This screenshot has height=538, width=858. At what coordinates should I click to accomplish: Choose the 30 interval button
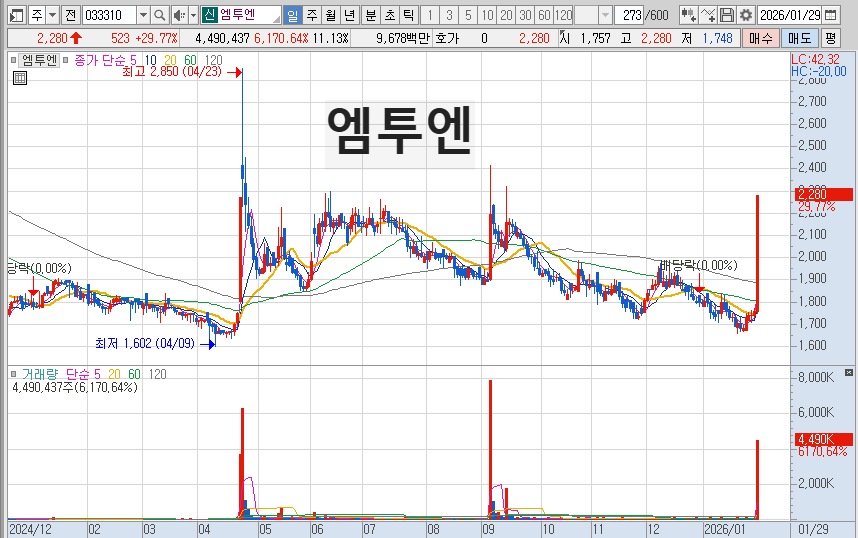(525, 15)
